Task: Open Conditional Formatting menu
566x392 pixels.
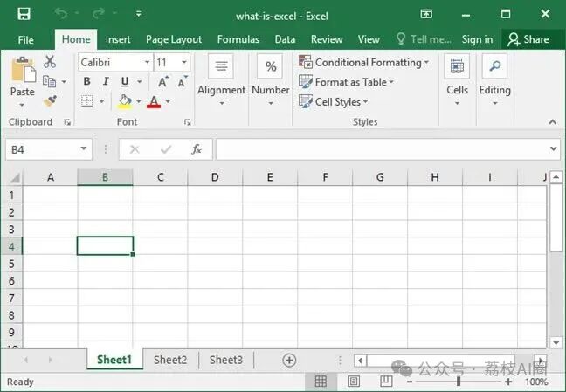Action: [364, 63]
